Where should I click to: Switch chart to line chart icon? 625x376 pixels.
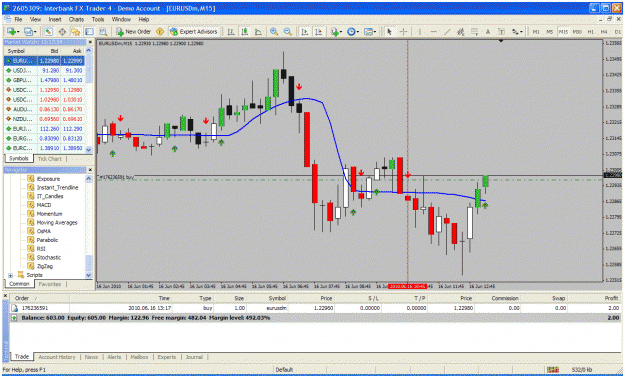coord(258,31)
